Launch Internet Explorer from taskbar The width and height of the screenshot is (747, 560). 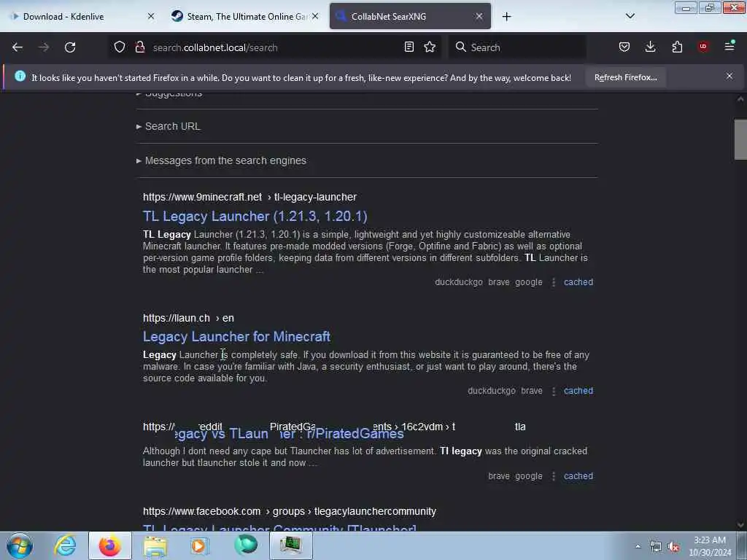[x=65, y=545]
